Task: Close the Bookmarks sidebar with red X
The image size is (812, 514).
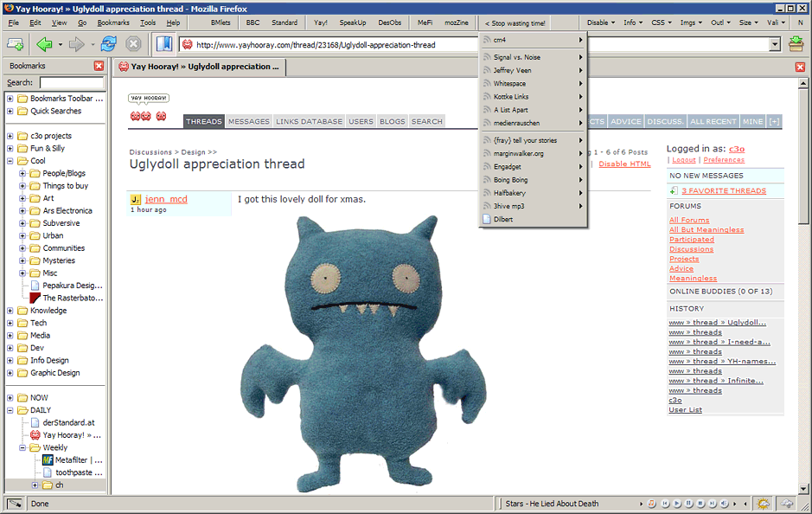Action: coord(99,66)
